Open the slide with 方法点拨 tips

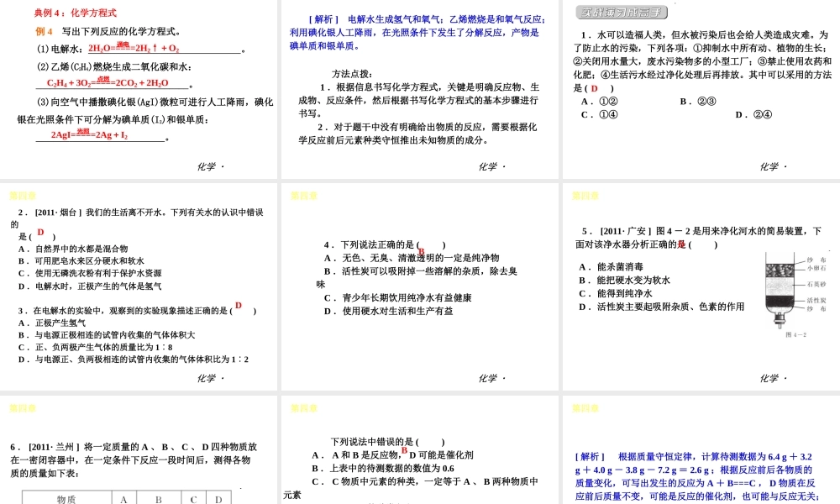pos(419,89)
